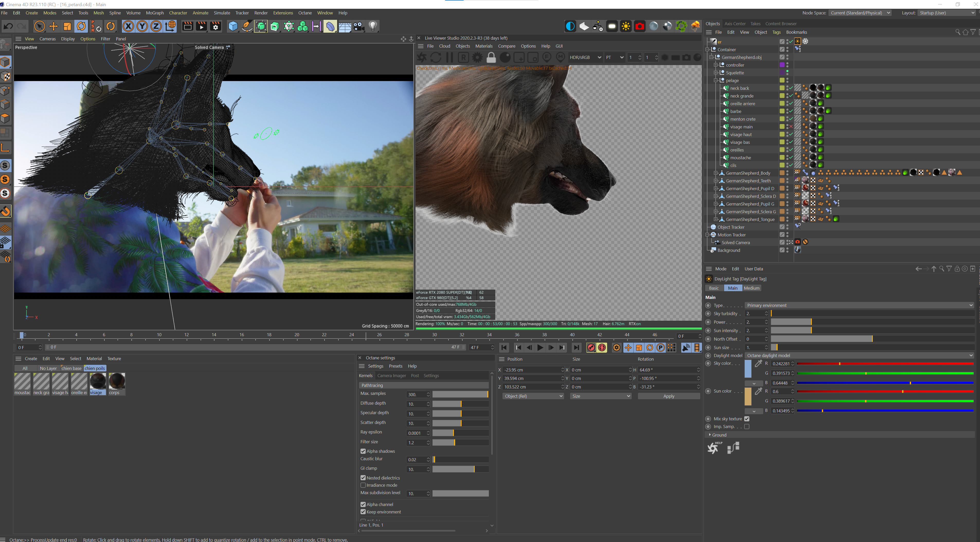
Task: Click the Cube primitive icon
Action: 233,26
